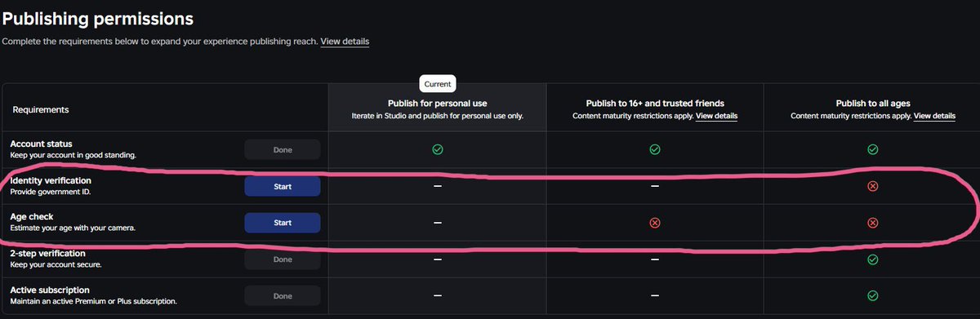Click 'Provide government ID.' description
980x319 pixels.
50,192
